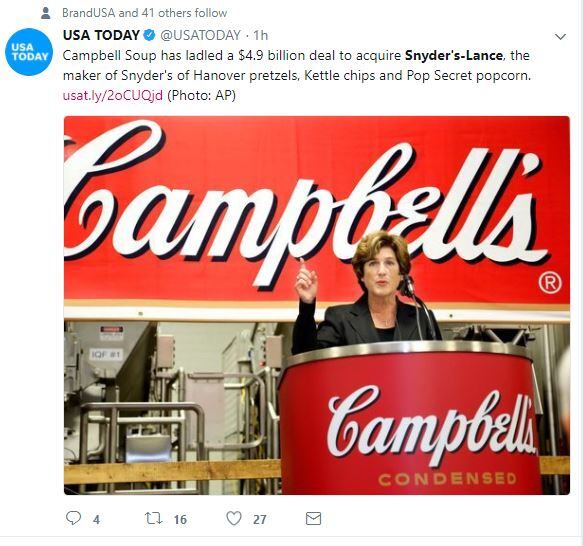The width and height of the screenshot is (583, 546).
Task: Click the like count 27
Action: coord(260,520)
